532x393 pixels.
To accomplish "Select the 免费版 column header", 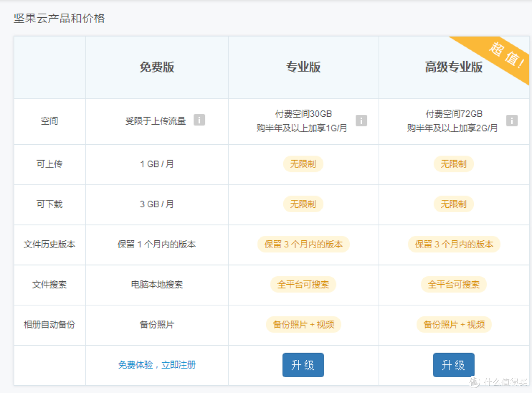I will 157,67.
